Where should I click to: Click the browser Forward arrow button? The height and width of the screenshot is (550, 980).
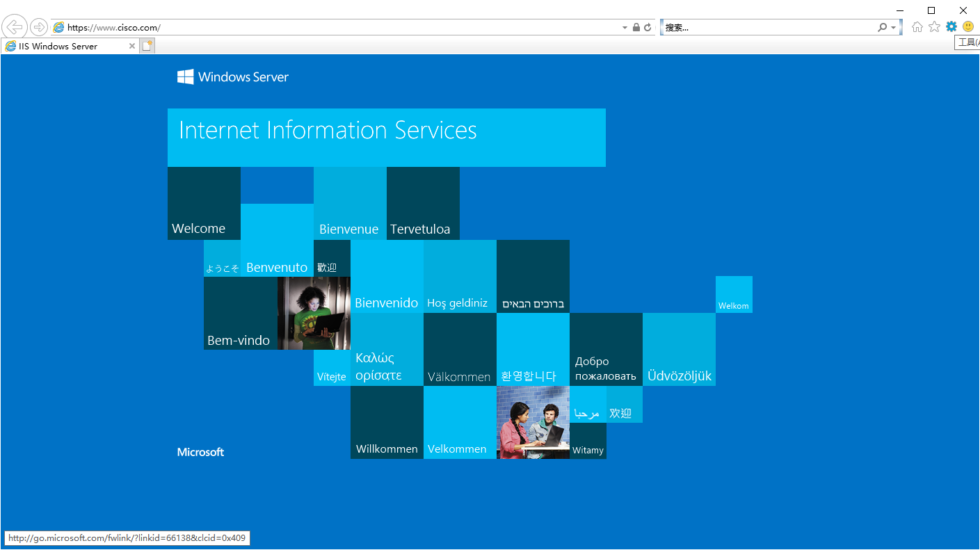click(39, 27)
